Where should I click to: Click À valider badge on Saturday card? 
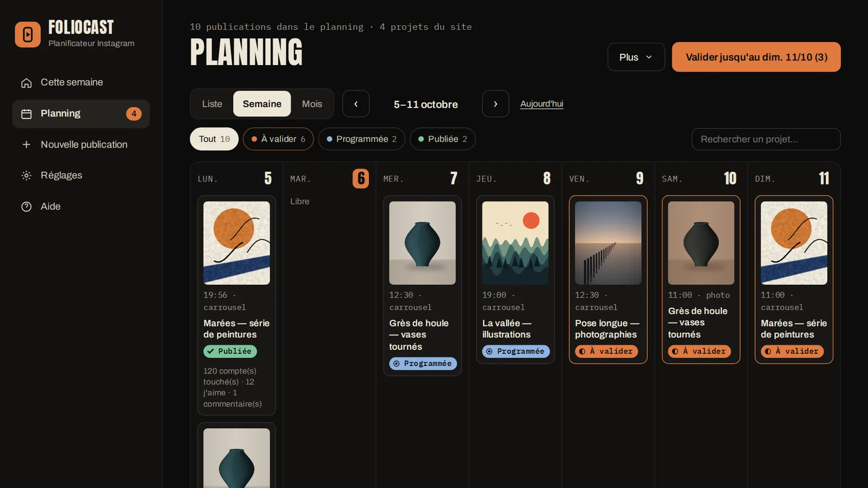(699, 351)
